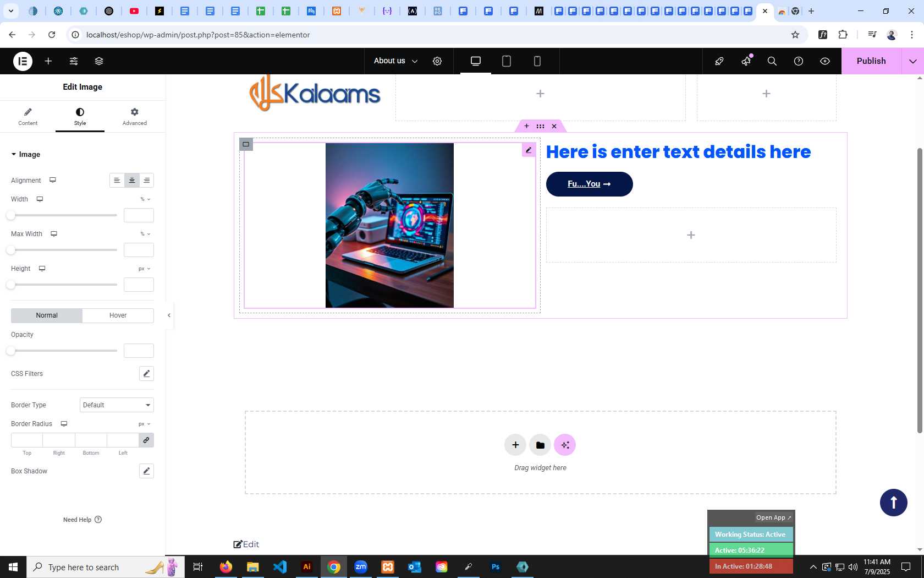
Task: Click the scroll to top arrow button
Action: (x=894, y=503)
